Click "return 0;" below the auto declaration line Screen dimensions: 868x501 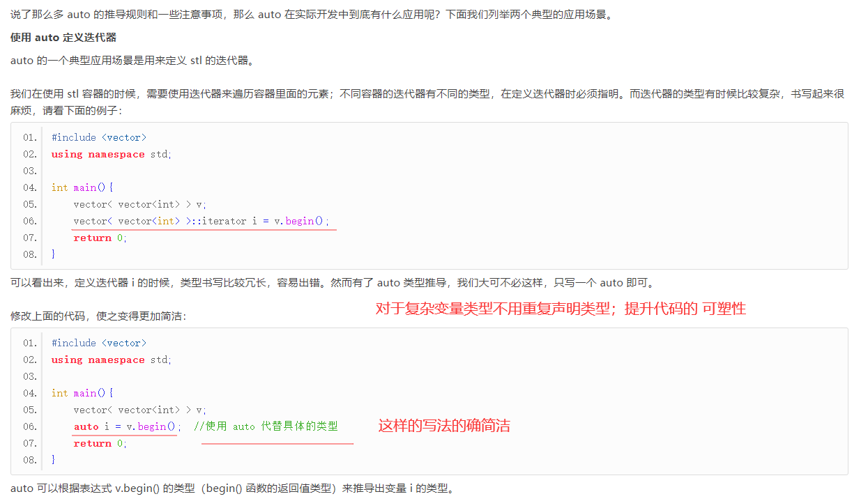click(100, 443)
